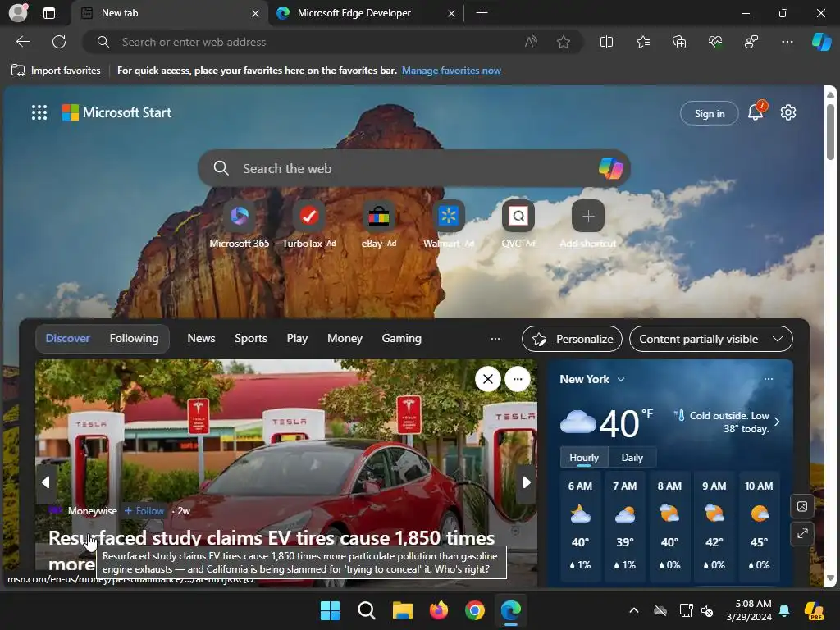Open the Microsoft 365 shortcut
The width and height of the screenshot is (840, 630).
240,225
